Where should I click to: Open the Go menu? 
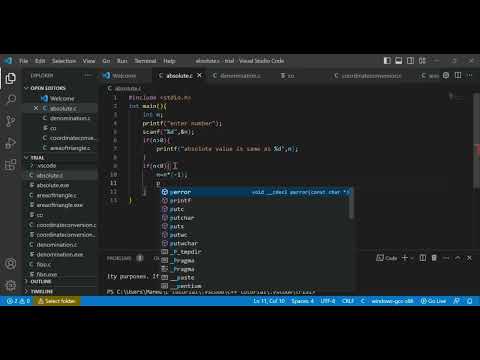[106, 61]
